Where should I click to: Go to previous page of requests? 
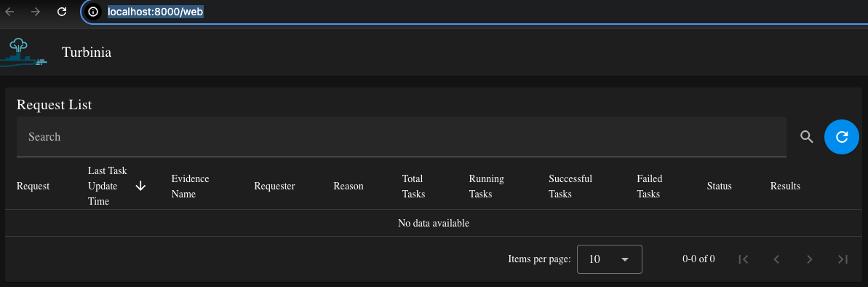pyautogui.click(x=776, y=259)
